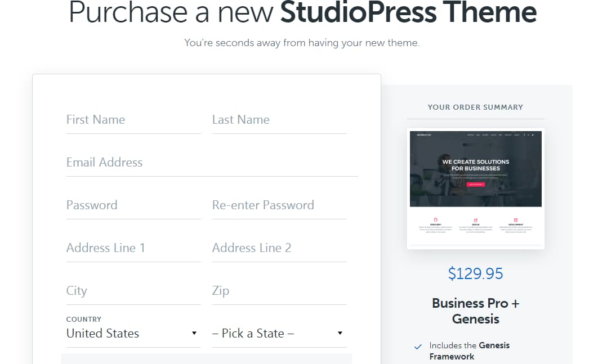This screenshot has width=598, height=364.
Task: Click the "Business Pro + Genesis" title
Action: [x=476, y=311]
